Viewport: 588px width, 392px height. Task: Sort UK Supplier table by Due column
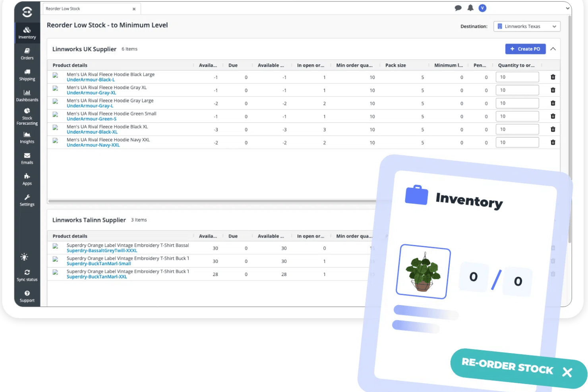pos(233,65)
